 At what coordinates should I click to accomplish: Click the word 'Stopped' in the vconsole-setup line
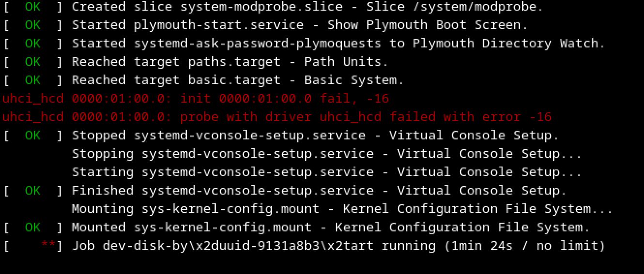[99, 136]
